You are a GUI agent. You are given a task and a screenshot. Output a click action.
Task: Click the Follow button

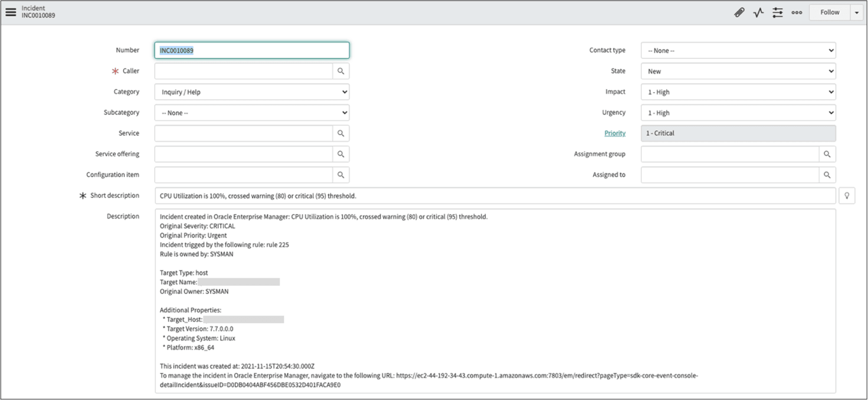pyautogui.click(x=829, y=12)
